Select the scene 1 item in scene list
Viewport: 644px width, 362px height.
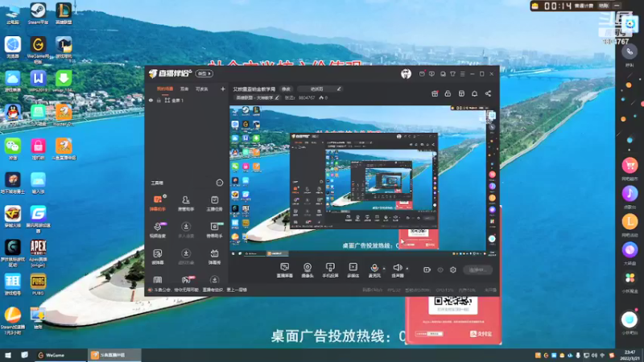coord(187,100)
